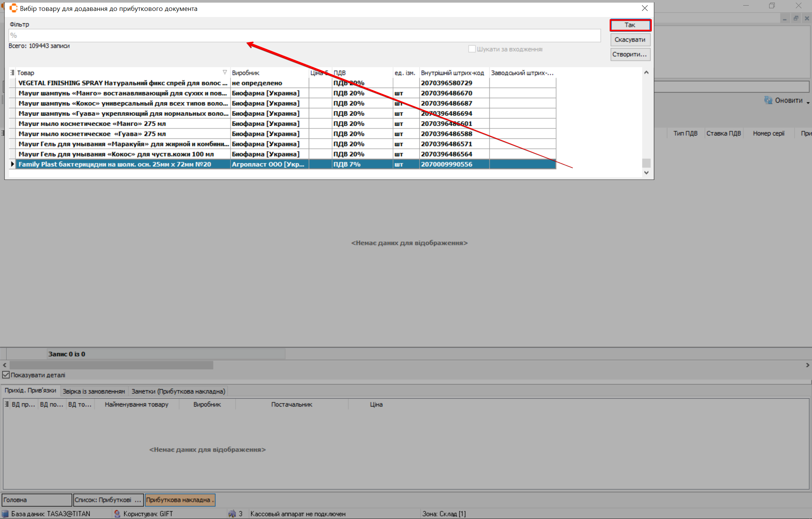Click the Скасувати button

[630, 40]
